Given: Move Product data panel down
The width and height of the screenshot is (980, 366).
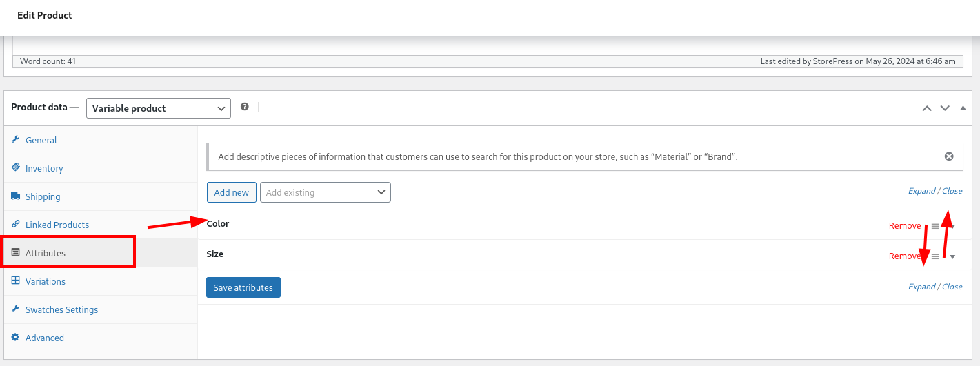Looking at the screenshot, I should point(945,108).
